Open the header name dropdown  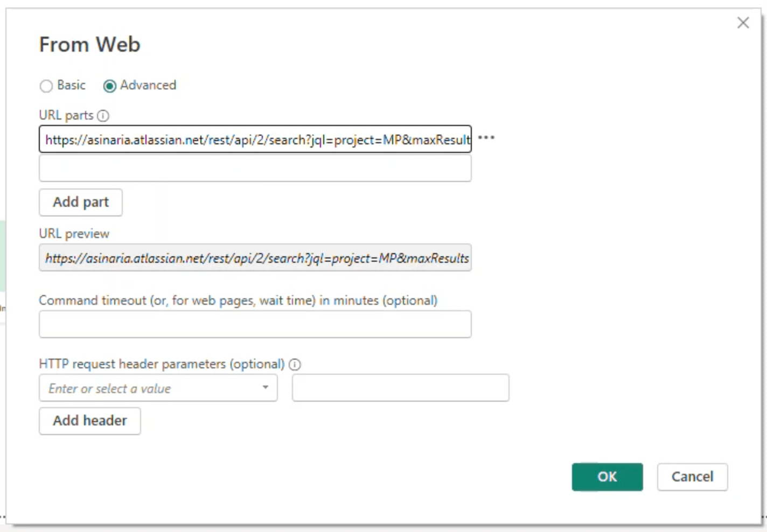point(265,388)
